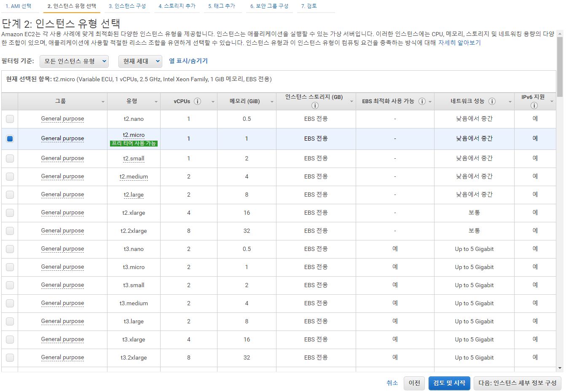The width and height of the screenshot is (566, 392).
Task: Open the 네트워크 성능 column sort arrow
Action: tap(510, 102)
